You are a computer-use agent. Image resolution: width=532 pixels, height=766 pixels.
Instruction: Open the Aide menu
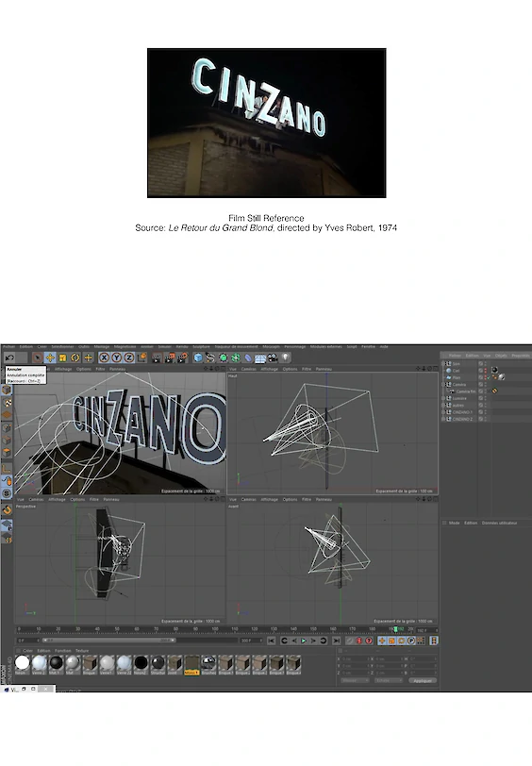(384, 346)
